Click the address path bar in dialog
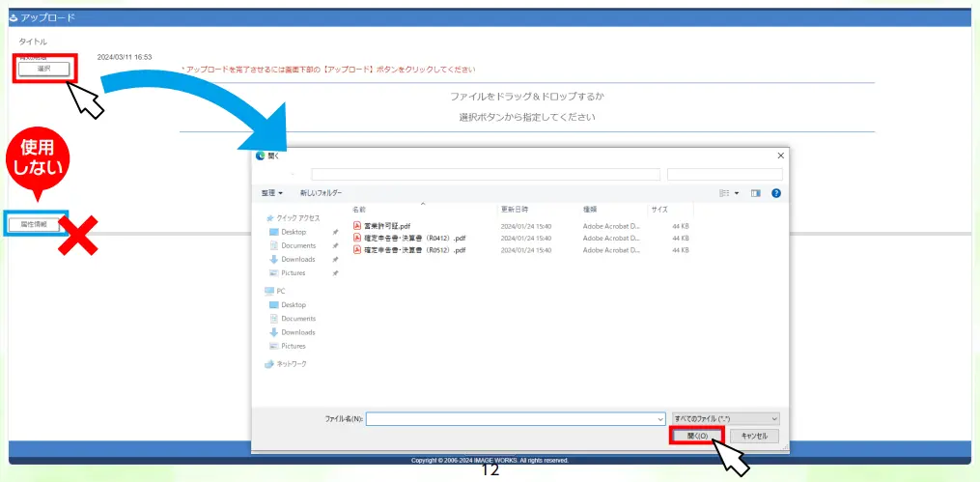Image resolution: width=980 pixels, height=482 pixels. pos(486,175)
